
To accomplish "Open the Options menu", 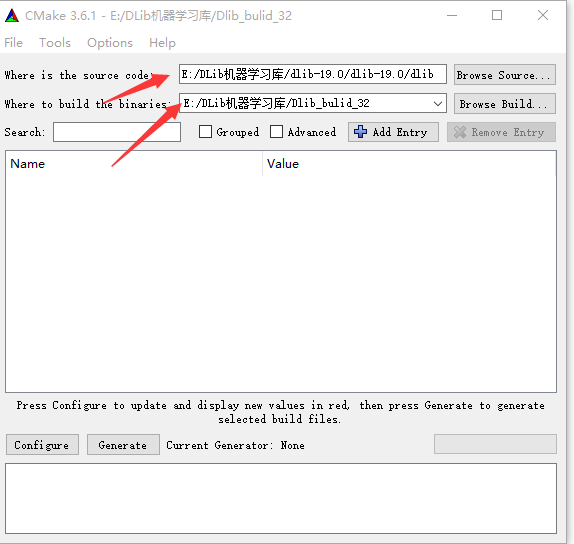I will [x=110, y=43].
